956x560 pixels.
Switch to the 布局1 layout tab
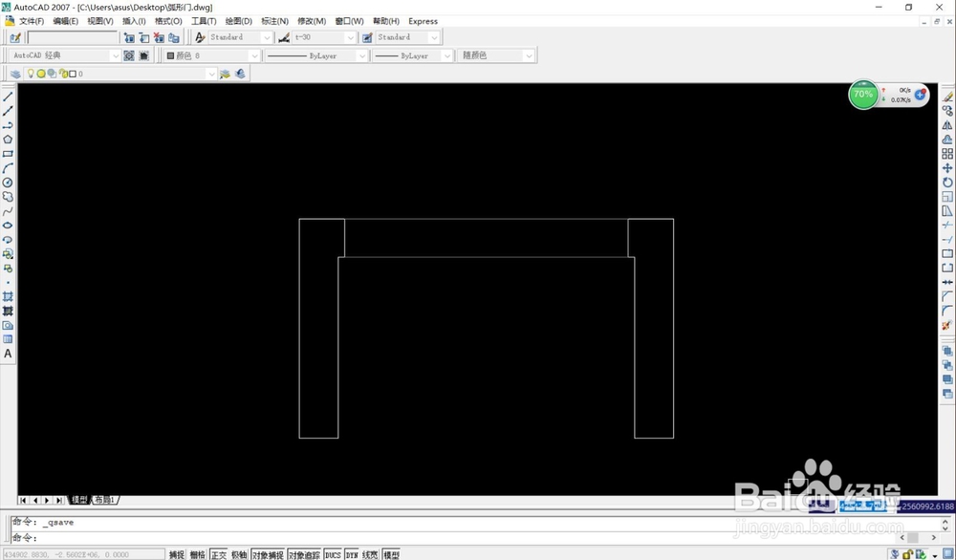click(104, 501)
